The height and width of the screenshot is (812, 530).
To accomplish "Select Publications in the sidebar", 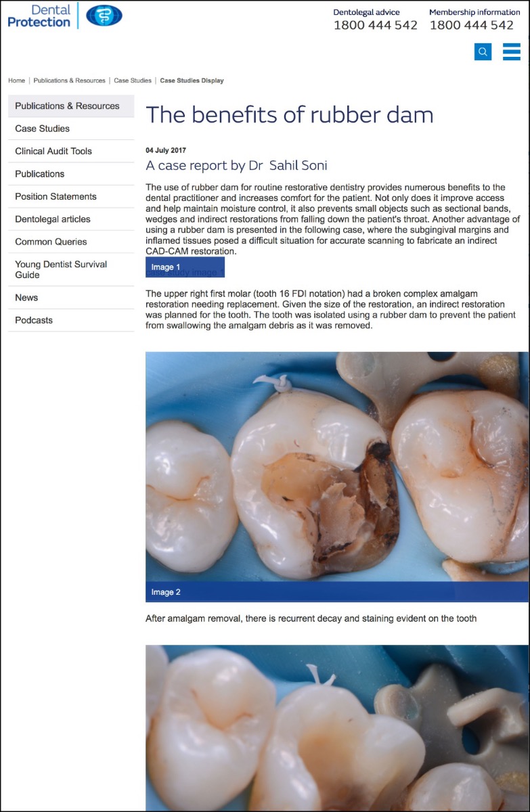I will tap(71, 174).
